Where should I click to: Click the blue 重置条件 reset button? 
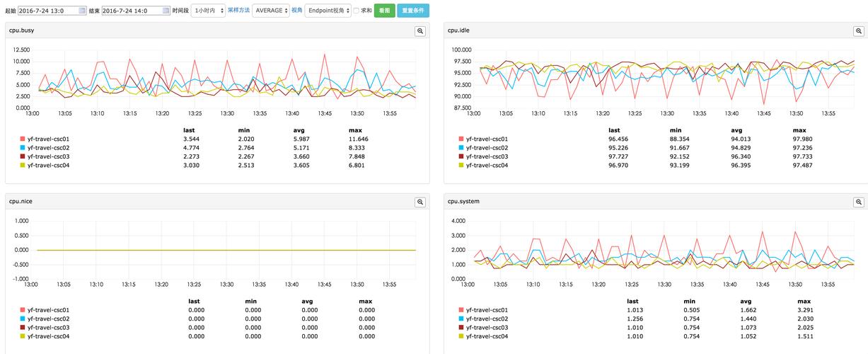pyautogui.click(x=413, y=11)
